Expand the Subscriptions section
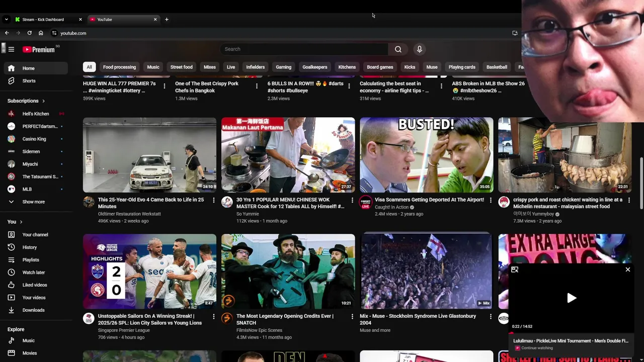The width and height of the screenshot is (644, 362). [26, 101]
